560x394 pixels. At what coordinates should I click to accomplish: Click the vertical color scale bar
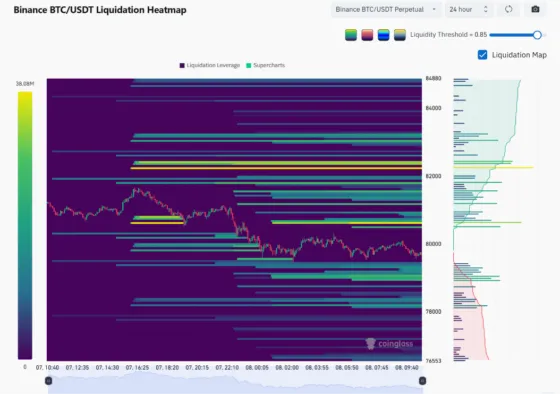(x=25, y=225)
